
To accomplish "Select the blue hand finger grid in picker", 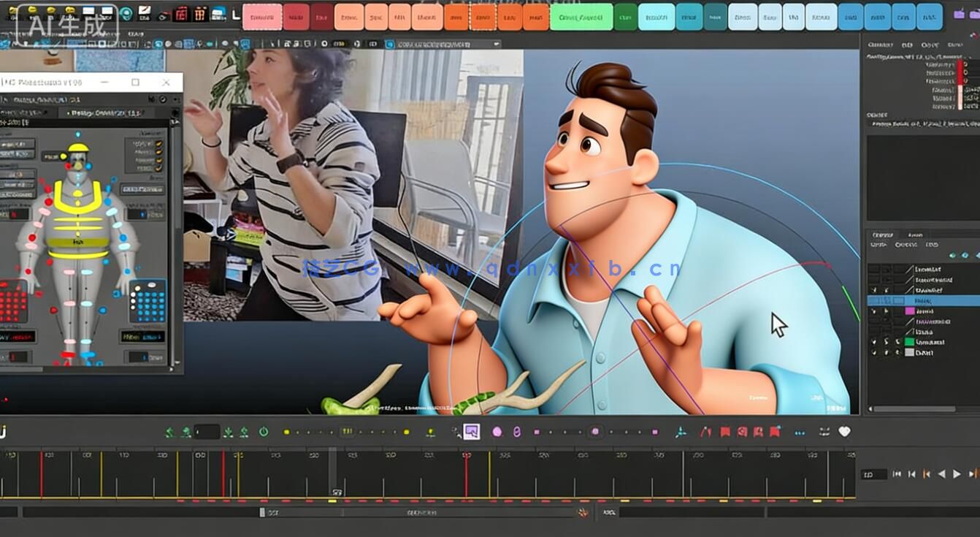I will [x=147, y=301].
